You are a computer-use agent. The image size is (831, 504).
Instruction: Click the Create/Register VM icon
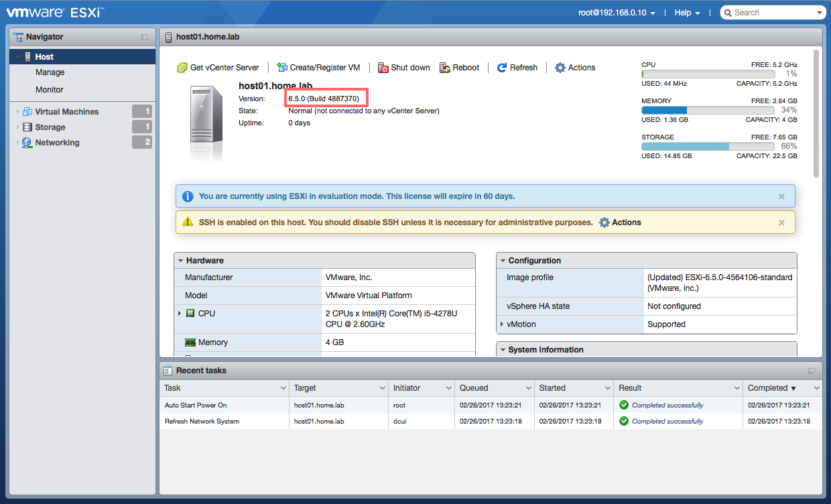[282, 68]
